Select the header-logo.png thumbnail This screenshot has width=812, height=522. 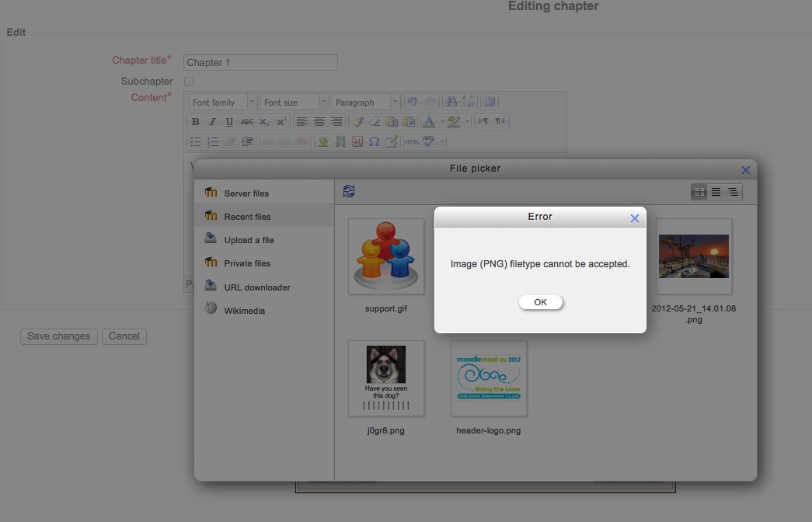488,378
